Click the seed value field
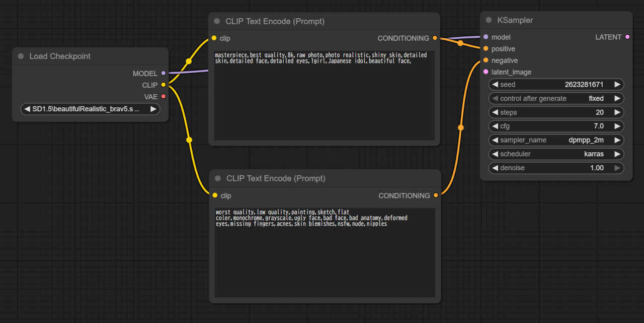644x323 pixels. (x=556, y=85)
